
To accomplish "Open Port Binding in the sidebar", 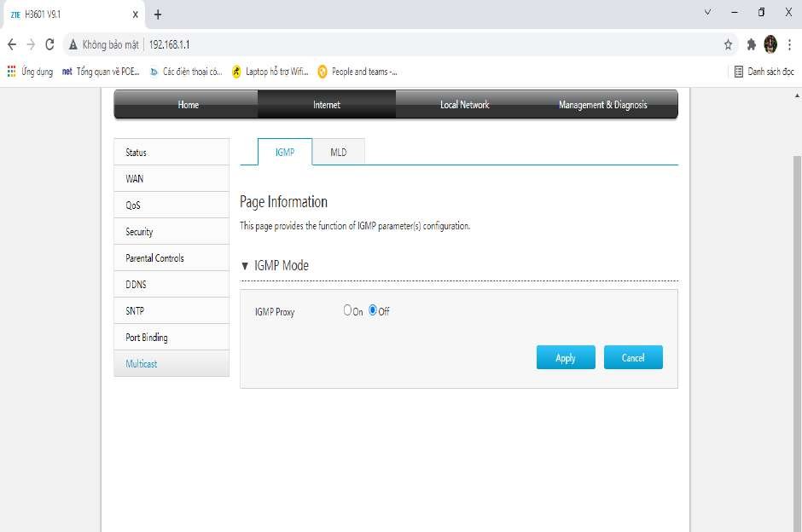I will [171, 338].
